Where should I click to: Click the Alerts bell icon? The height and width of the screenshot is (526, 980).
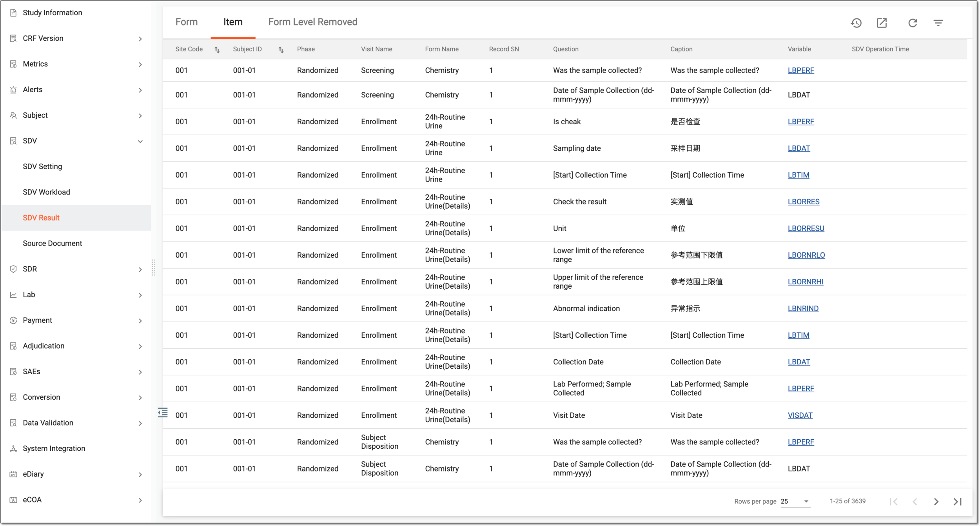(13, 89)
